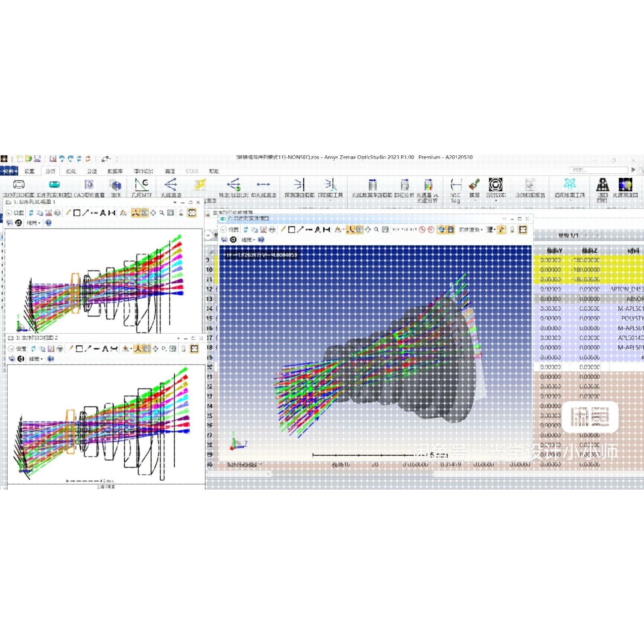
Task: Open Flux vs. Wavelength analysis
Action: pos(428,191)
